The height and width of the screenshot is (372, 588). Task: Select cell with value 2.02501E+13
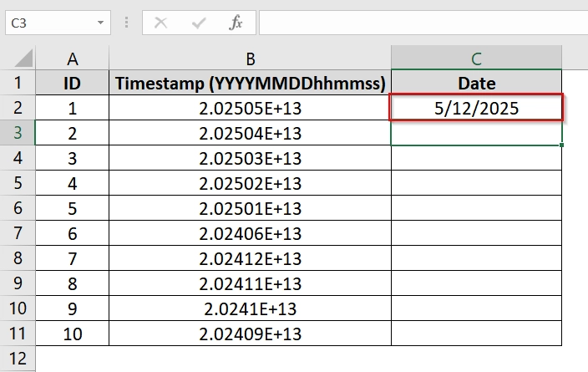coord(250,208)
